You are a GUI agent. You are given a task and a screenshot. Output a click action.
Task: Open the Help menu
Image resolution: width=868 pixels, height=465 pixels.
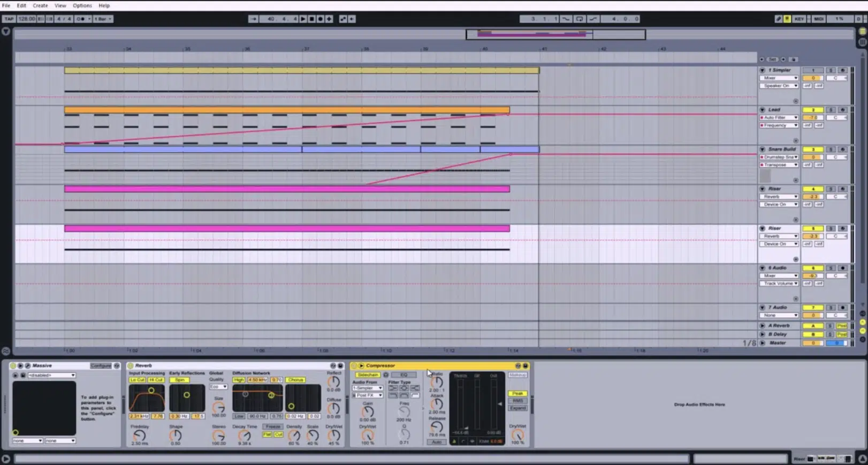104,5
